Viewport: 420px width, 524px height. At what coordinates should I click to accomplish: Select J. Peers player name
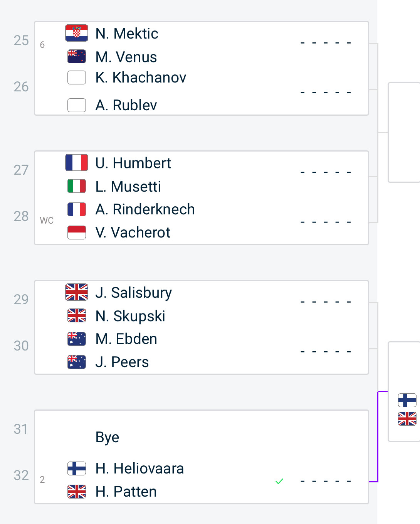coord(122,362)
